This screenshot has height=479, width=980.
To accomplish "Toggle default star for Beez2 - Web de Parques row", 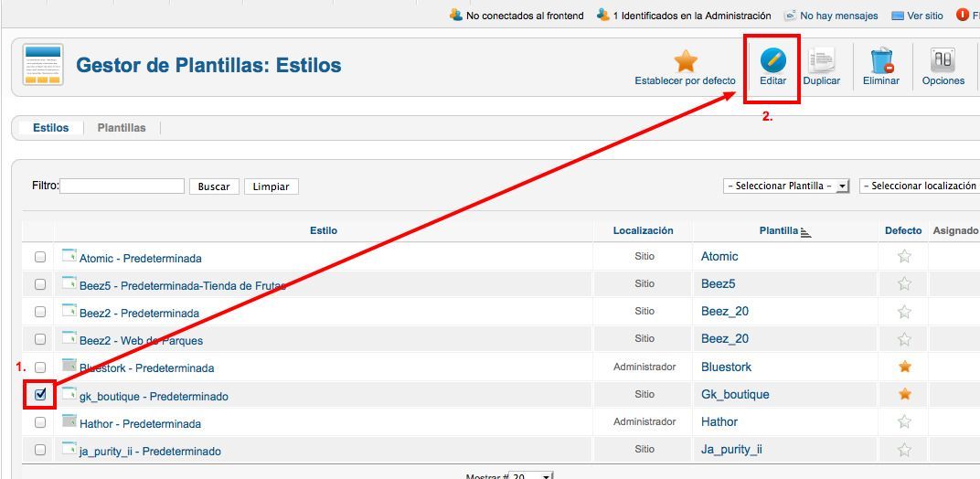I will (904, 339).
